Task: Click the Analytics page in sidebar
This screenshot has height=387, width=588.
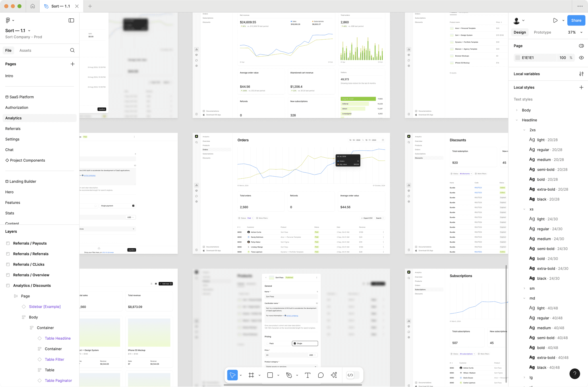Action: pyautogui.click(x=13, y=118)
